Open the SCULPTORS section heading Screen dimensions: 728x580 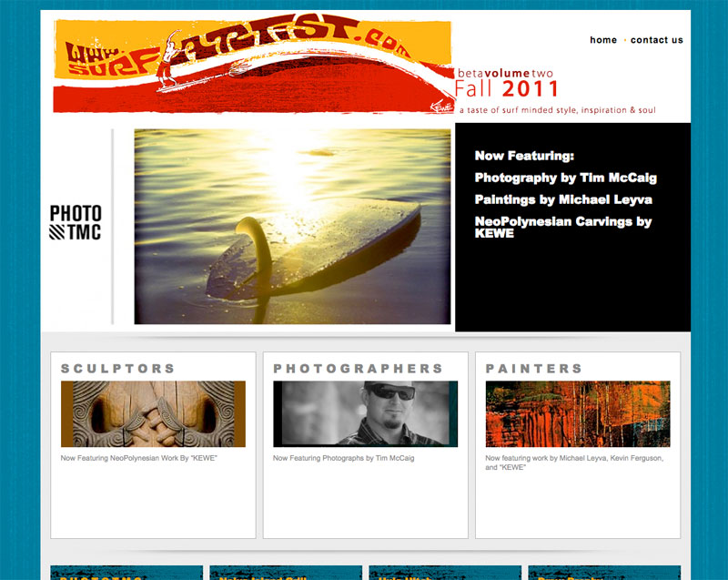point(118,368)
